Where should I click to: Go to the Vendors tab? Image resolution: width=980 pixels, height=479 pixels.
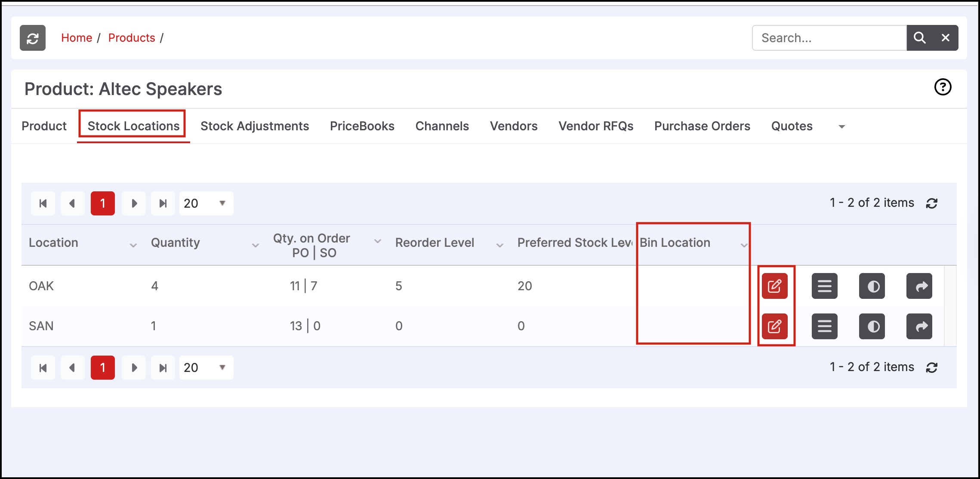coord(514,126)
